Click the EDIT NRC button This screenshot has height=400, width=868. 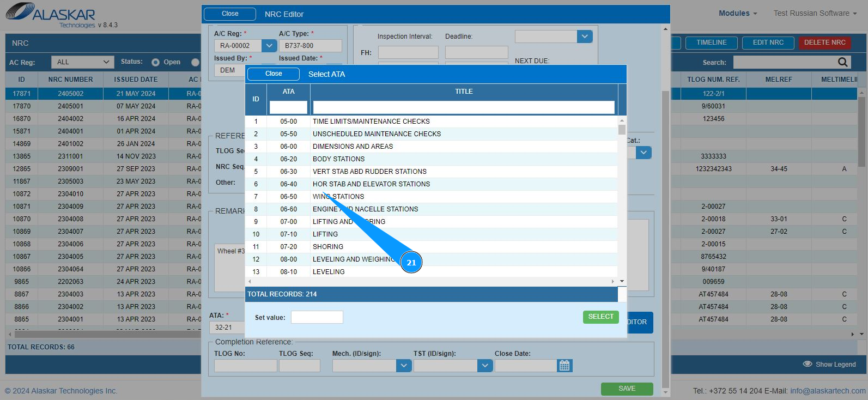click(x=768, y=43)
